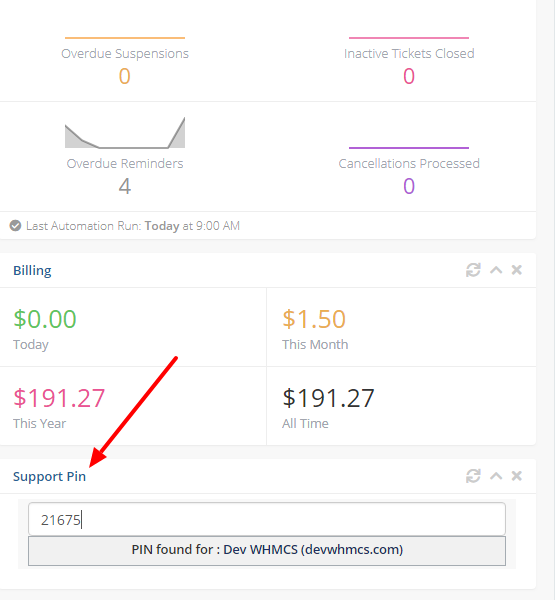Select the $191.27 All Time amount
This screenshot has width=555, height=600.
click(x=328, y=398)
